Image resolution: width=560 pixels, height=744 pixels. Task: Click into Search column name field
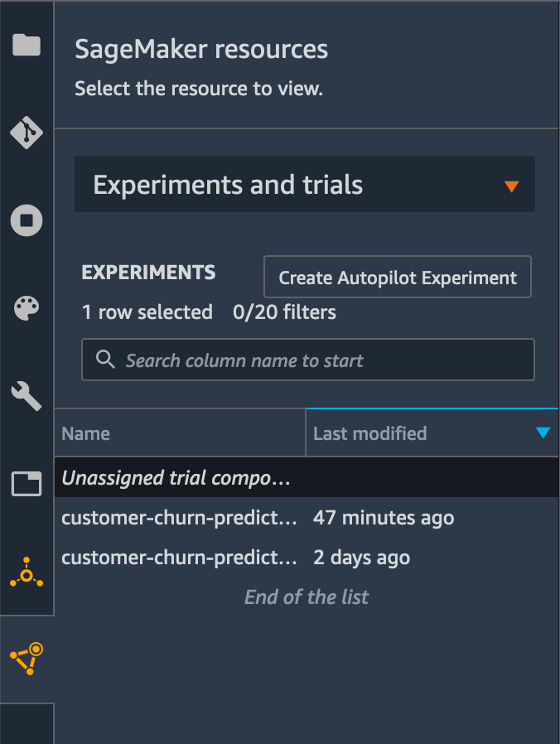pyautogui.click(x=308, y=360)
